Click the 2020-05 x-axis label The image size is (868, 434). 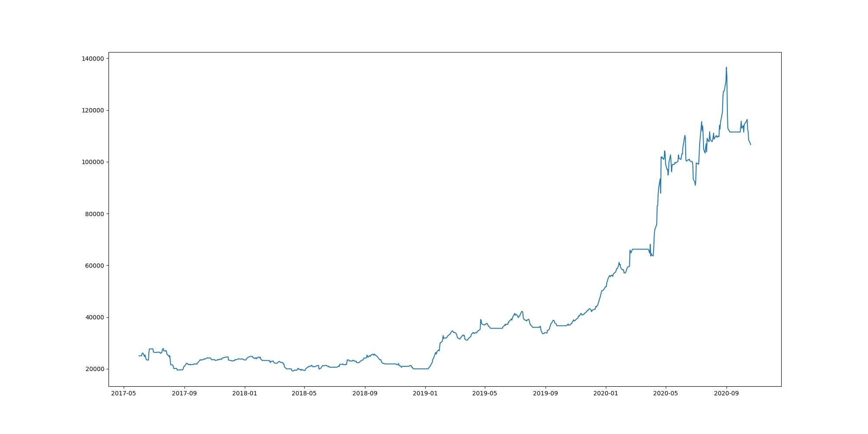(666, 394)
